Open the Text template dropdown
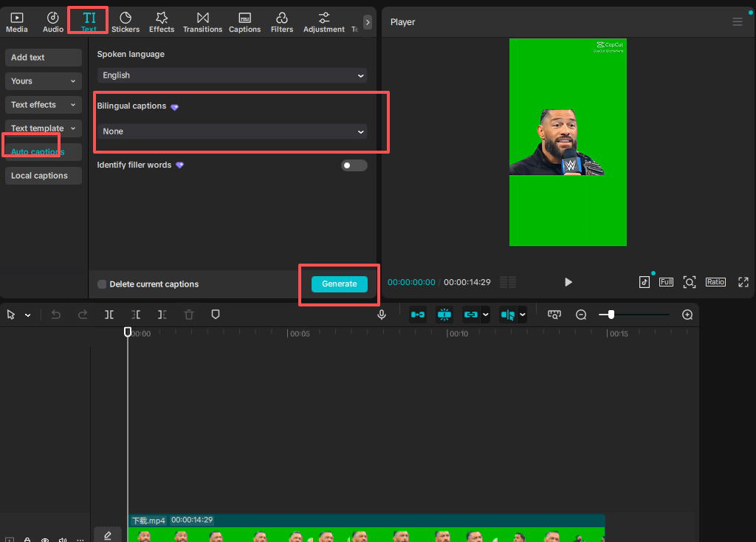756x542 pixels. click(x=43, y=128)
